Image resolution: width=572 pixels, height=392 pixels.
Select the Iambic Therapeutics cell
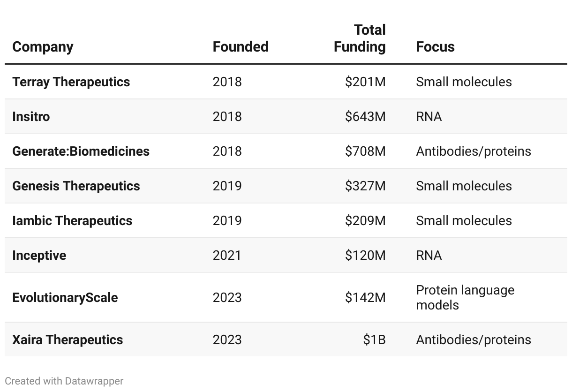pyautogui.click(x=72, y=221)
